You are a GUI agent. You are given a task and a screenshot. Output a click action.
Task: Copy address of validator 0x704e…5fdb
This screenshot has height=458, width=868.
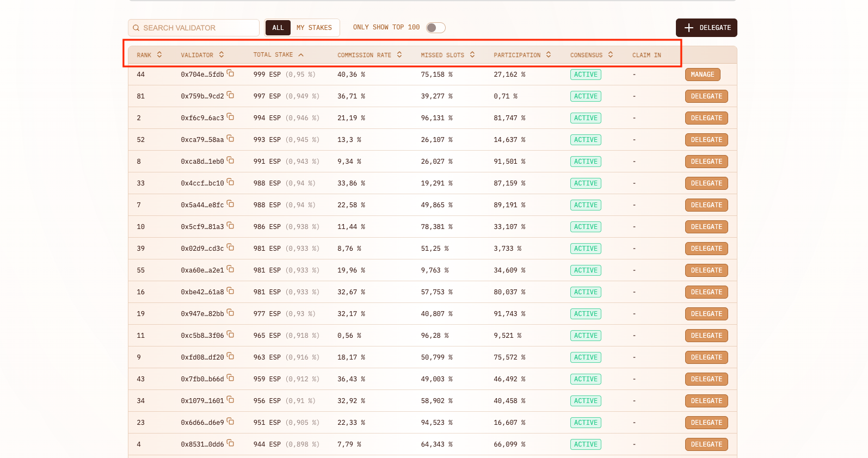point(230,73)
